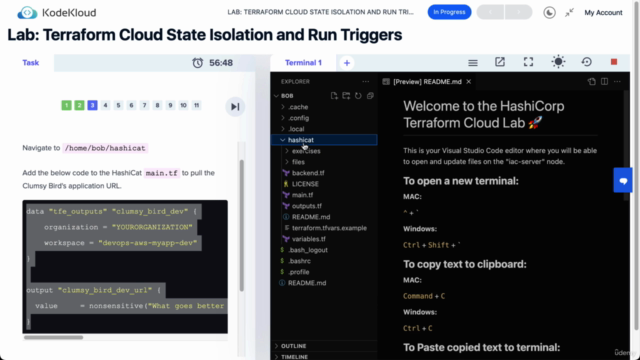Jump to question step 11
This screenshot has width=640, height=360.
[196, 105]
